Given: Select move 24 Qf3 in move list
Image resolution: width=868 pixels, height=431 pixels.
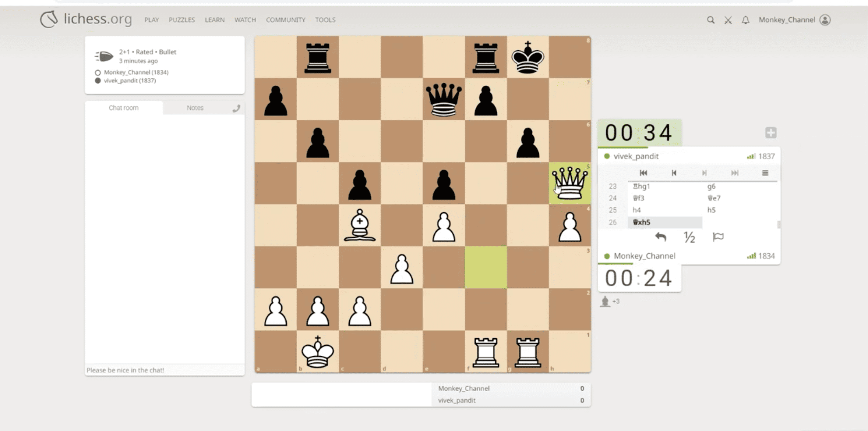Looking at the screenshot, I should pos(639,198).
